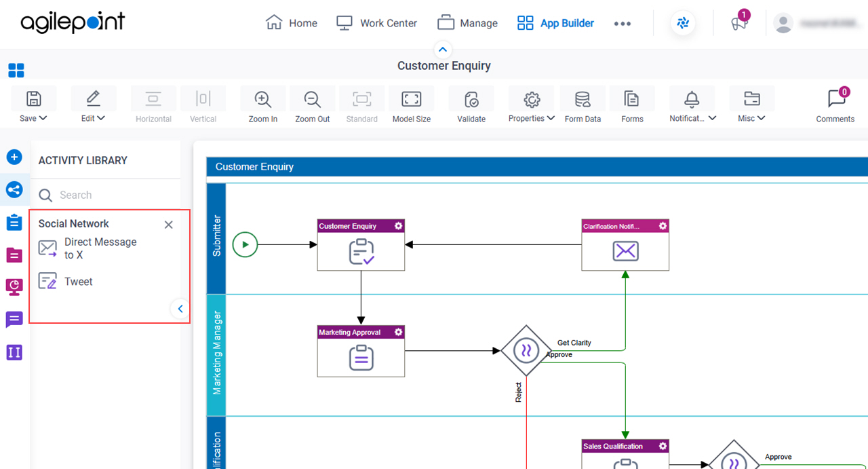Image resolution: width=868 pixels, height=469 pixels.
Task: Open the Edit pencil tool
Action: 94,99
